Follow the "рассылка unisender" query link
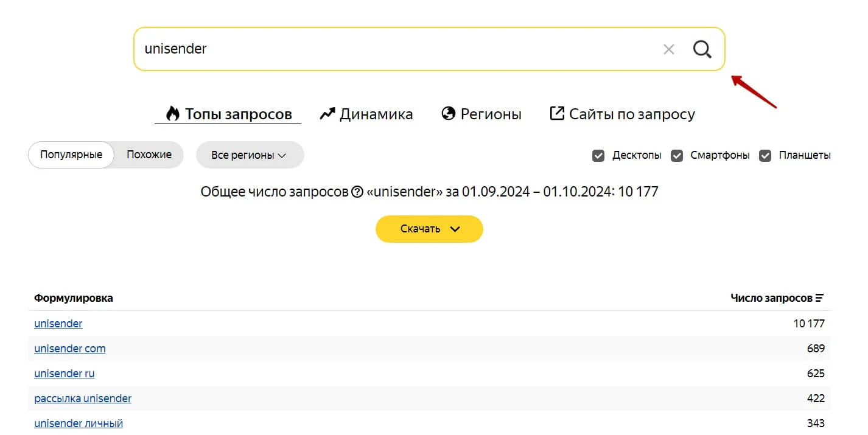This screenshot has width=868, height=435. tap(83, 398)
